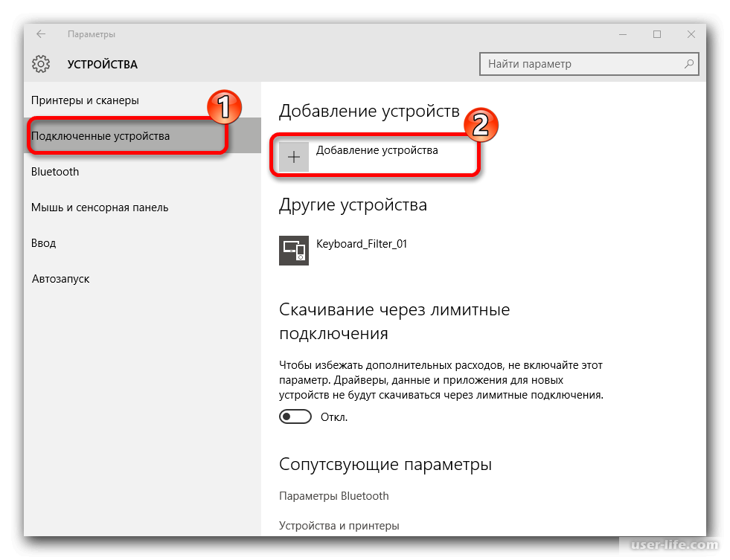Select the Keyboard_Filter_01 device icon
Image resolution: width=730 pixels, height=560 pixels.
pos(294,250)
